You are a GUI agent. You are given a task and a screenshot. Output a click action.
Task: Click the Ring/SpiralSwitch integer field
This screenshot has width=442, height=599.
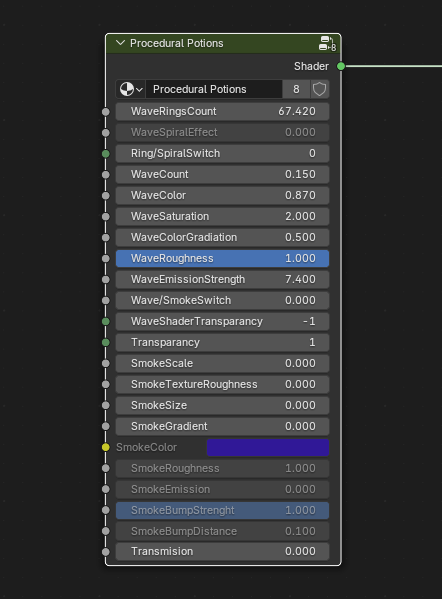coord(222,153)
